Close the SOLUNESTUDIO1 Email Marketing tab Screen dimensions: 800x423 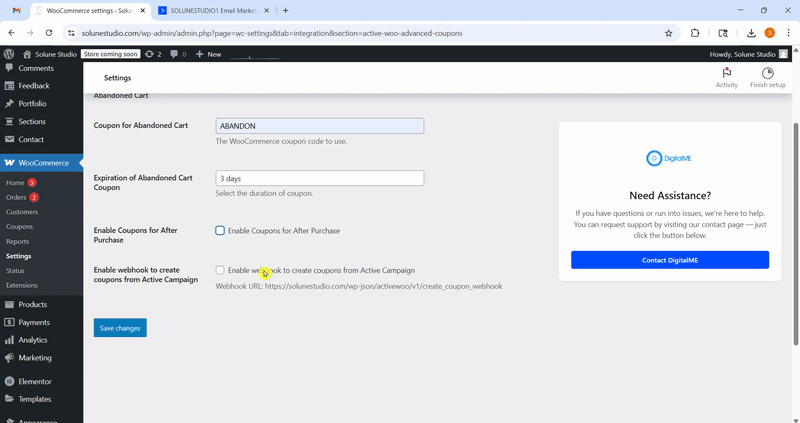pos(267,10)
